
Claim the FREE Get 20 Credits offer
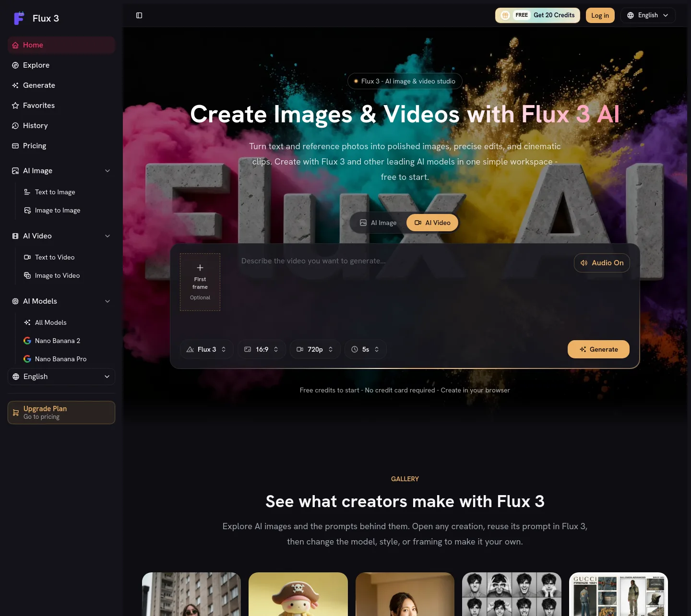pos(537,15)
